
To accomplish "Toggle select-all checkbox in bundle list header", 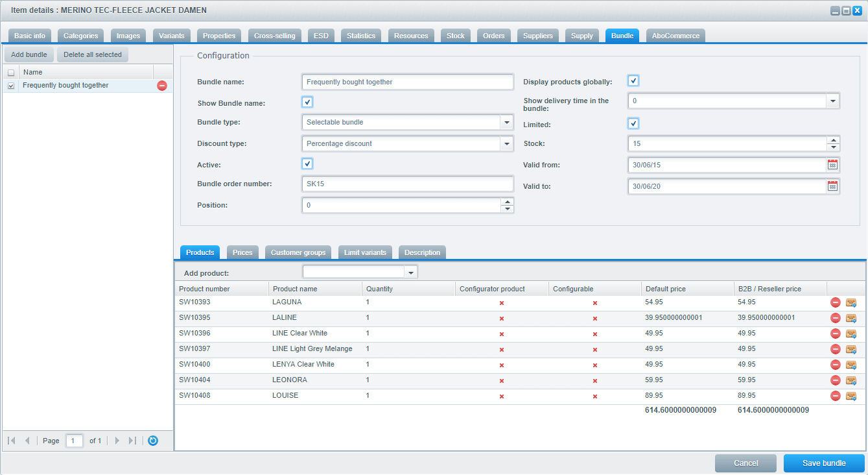I will click(11, 73).
